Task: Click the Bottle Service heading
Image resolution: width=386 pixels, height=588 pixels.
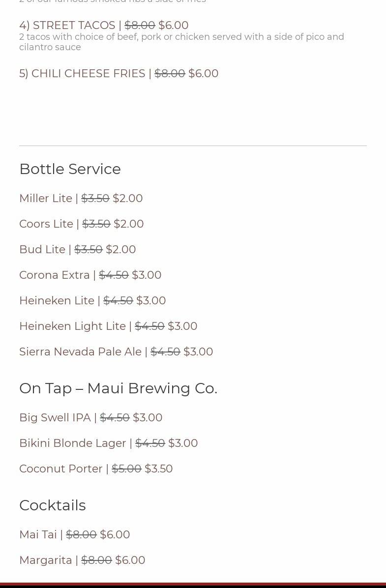Action: [x=70, y=169]
